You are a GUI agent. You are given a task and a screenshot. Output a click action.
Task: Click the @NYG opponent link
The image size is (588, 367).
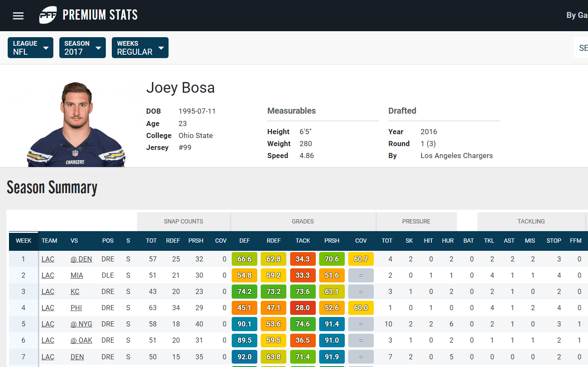[81, 324]
